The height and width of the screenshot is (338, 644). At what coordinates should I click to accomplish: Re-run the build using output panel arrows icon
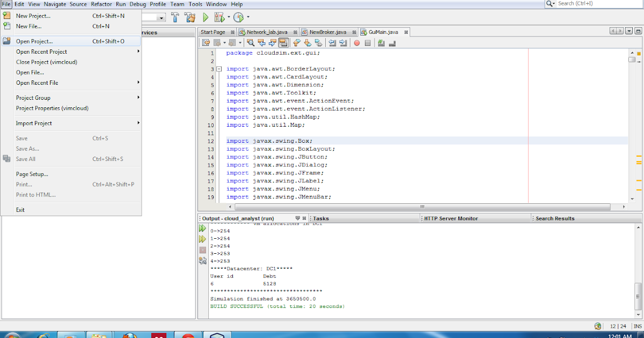coord(203,228)
